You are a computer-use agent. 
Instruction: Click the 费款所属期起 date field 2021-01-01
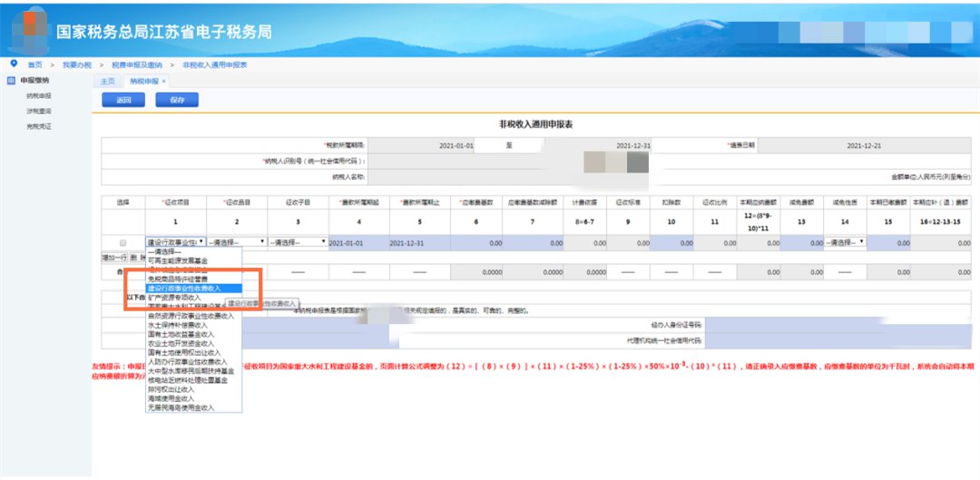point(356,243)
